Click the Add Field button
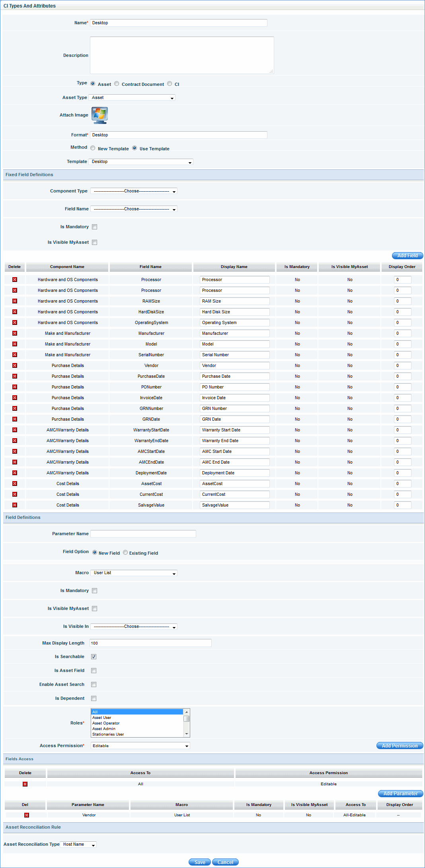Viewport: 425px width, 868px height. coord(407,256)
